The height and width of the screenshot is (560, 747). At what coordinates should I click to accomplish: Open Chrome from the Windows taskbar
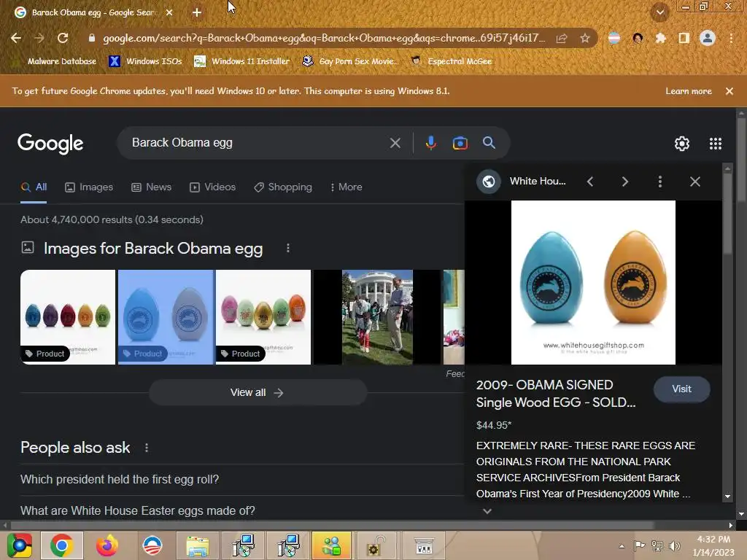click(61, 545)
